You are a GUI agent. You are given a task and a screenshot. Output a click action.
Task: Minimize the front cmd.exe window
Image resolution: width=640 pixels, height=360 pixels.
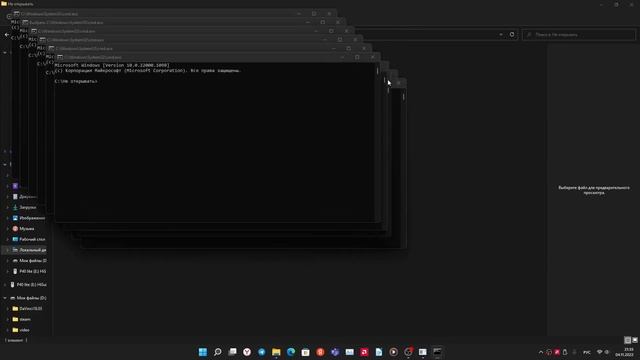pyautogui.click(x=342, y=57)
